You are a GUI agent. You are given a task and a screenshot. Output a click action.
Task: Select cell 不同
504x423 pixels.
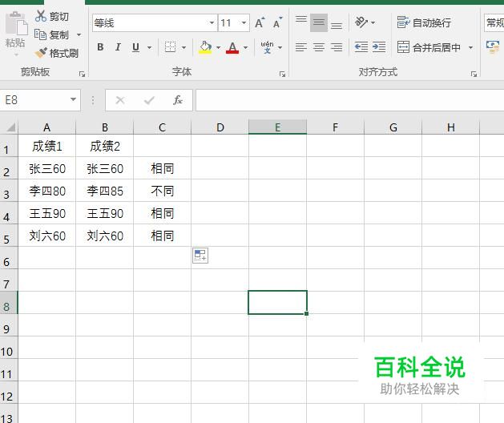[x=163, y=191]
